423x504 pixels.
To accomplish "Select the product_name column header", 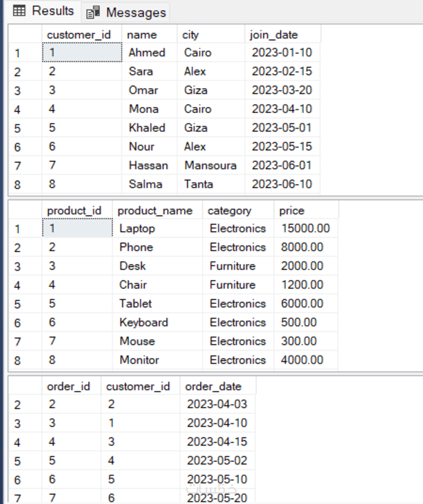I will 155,210.
